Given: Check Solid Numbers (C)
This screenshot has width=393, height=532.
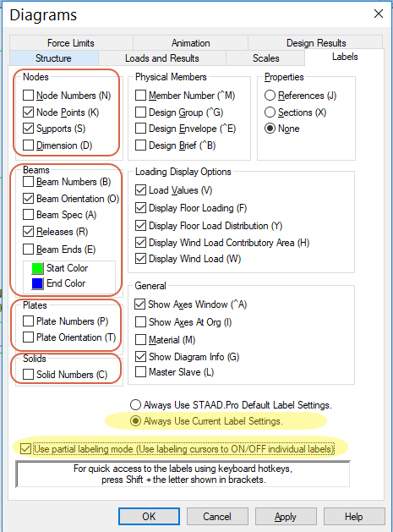Looking at the screenshot, I should (x=28, y=375).
